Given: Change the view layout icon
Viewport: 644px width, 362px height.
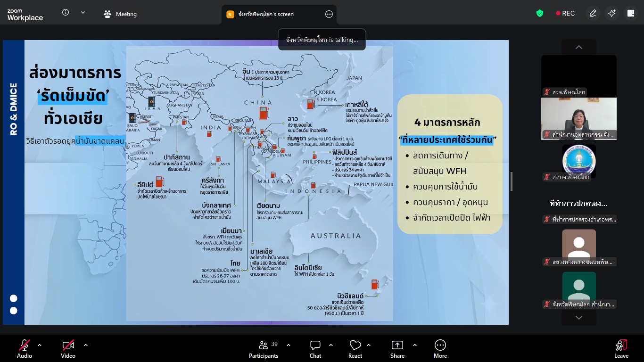Looking at the screenshot, I should [x=630, y=14].
